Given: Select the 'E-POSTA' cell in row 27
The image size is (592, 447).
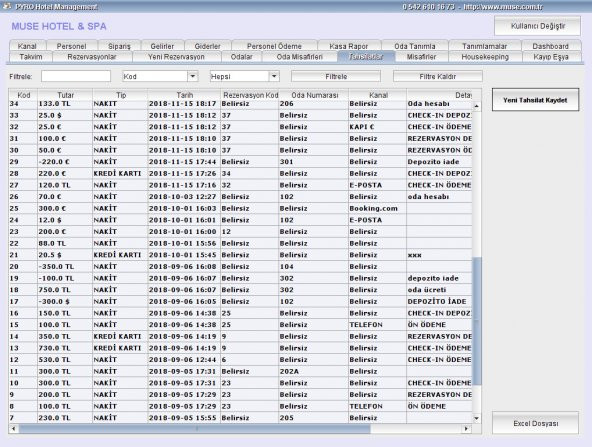Looking at the screenshot, I should [378, 185].
